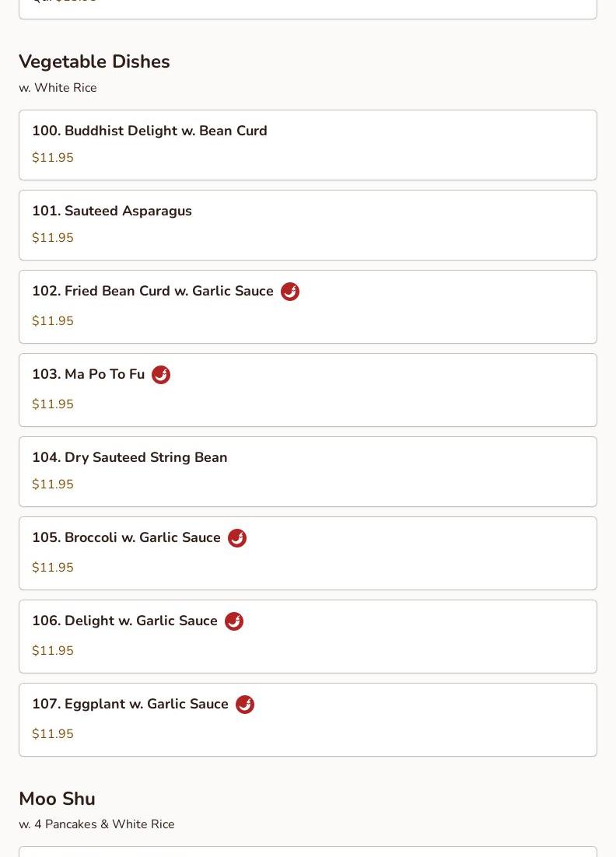Open 106. Delight w. Garlic Sauce card
616x857 pixels.
124,621
